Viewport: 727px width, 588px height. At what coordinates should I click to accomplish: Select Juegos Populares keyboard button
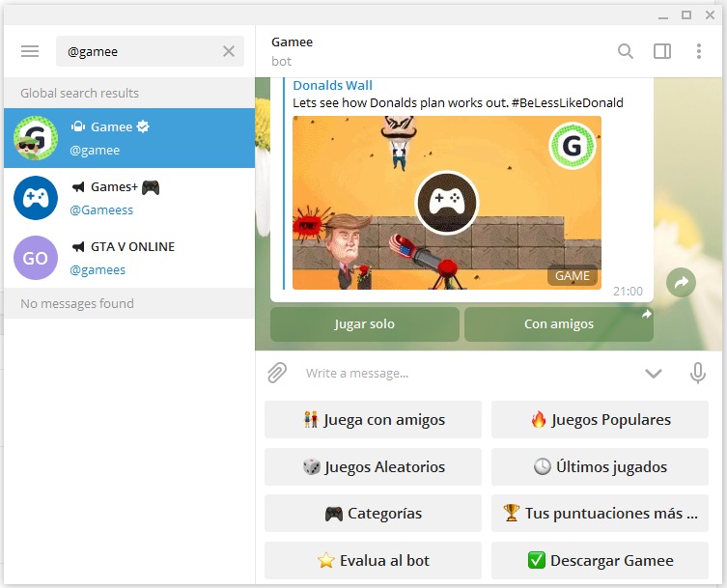(600, 420)
